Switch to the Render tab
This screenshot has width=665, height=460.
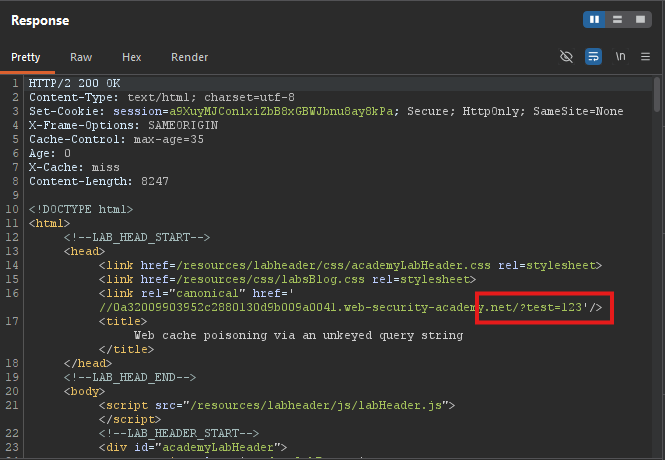point(189,57)
